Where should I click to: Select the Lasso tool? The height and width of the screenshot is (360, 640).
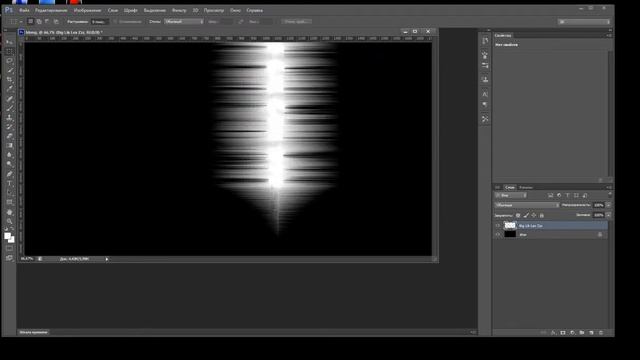(x=9, y=61)
